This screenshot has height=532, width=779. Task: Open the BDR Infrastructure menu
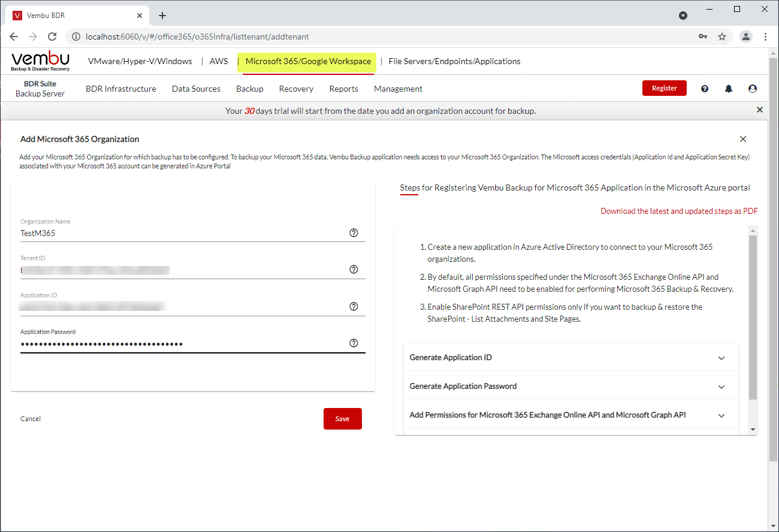pyautogui.click(x=120, y=89)
